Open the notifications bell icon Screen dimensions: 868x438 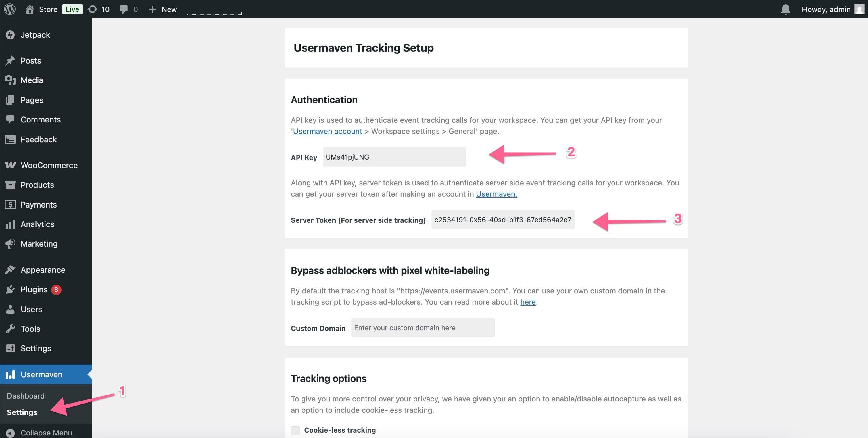[785, 9]
